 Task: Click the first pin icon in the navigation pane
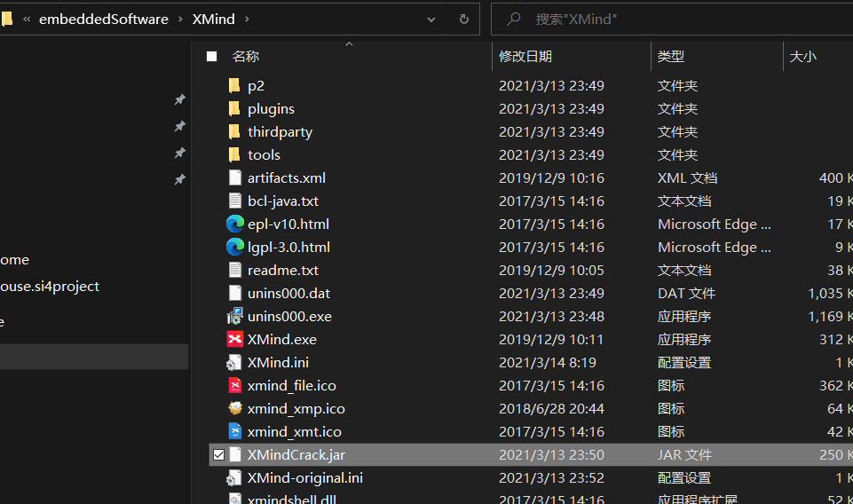pyautogui.click(x=179, y=99)
